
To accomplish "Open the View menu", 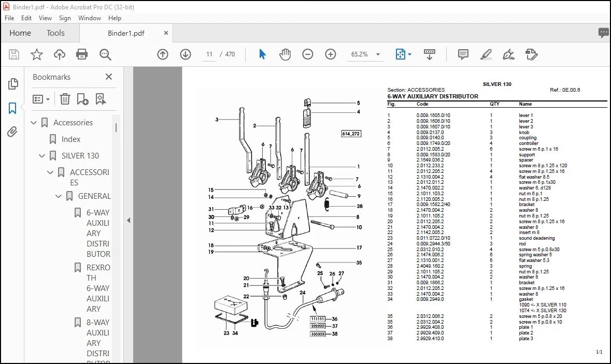I will click(45, 18).
